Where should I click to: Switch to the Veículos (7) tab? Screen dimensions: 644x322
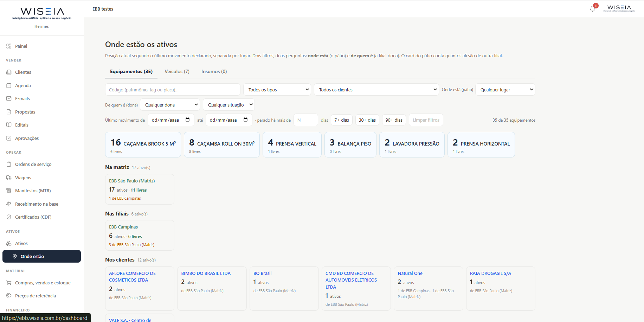click(177, 71)
